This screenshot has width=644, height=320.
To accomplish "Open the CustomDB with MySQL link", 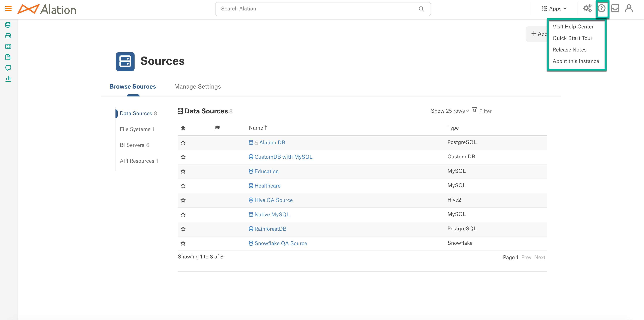I will point(283,157).
